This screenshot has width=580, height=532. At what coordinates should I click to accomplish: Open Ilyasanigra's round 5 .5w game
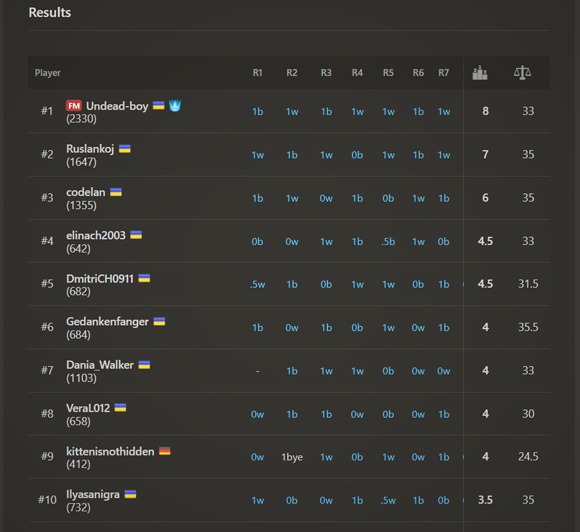[x=388, y=501]
